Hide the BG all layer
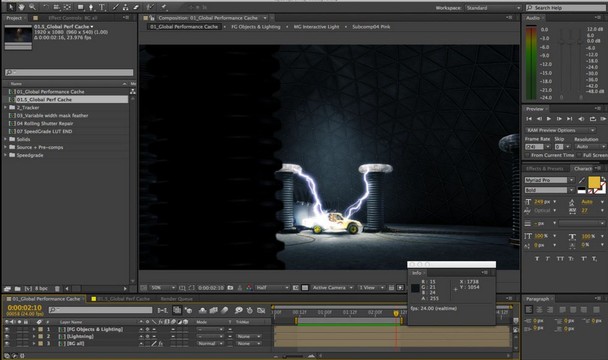608x360 pixels. 7,344
